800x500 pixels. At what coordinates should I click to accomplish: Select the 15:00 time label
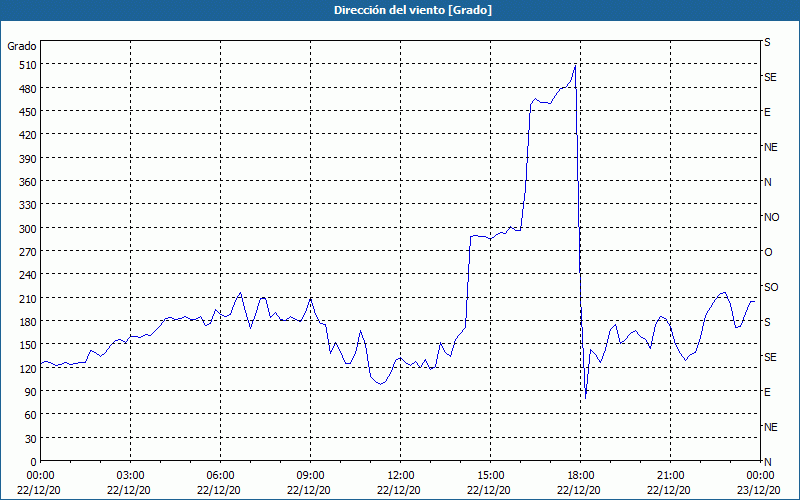490,476
